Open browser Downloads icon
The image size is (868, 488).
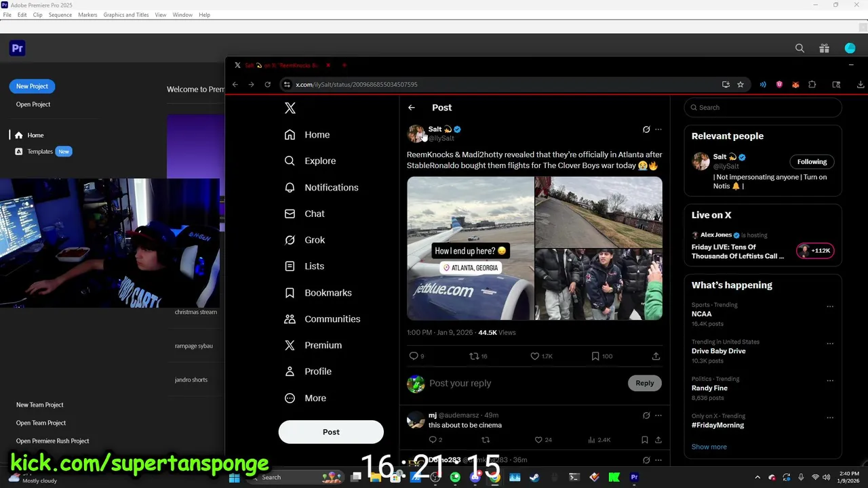coord(860,85)
